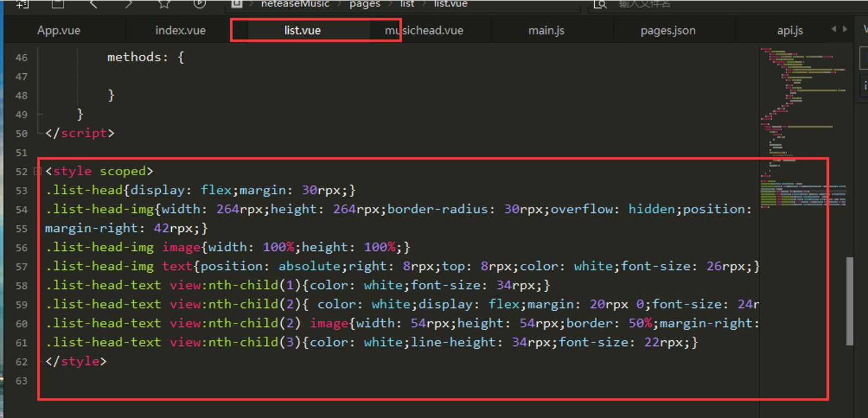Screen dimensions: 868x418
Task: Open the api.js tab
Action: 790,31
